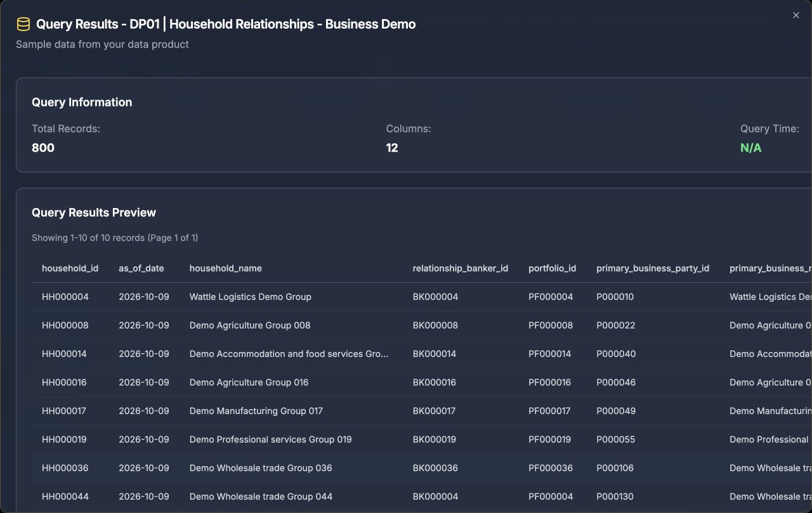This screenshot has height=513, width=812.
Task: Click household ID HH000008 cell
Action: [x=65, y=325]
